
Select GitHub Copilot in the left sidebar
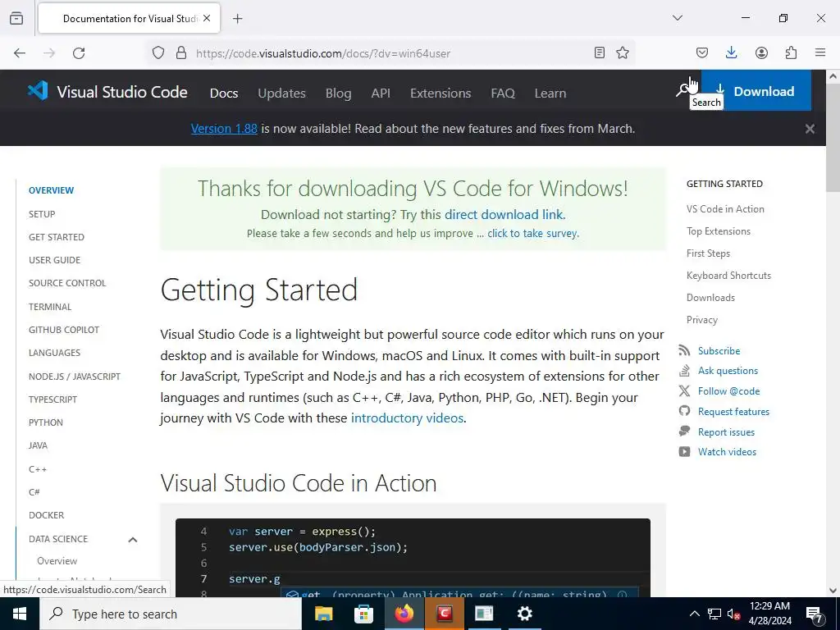64,330
